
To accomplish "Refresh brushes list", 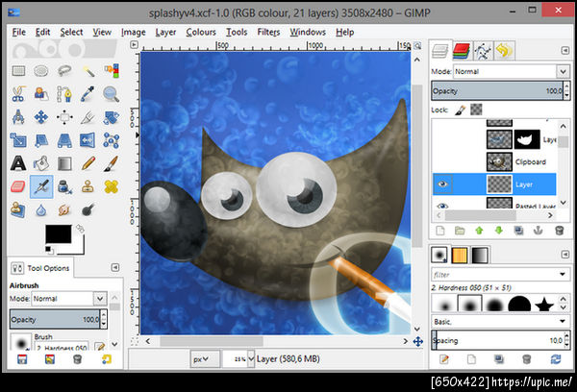I will point(556,359).
